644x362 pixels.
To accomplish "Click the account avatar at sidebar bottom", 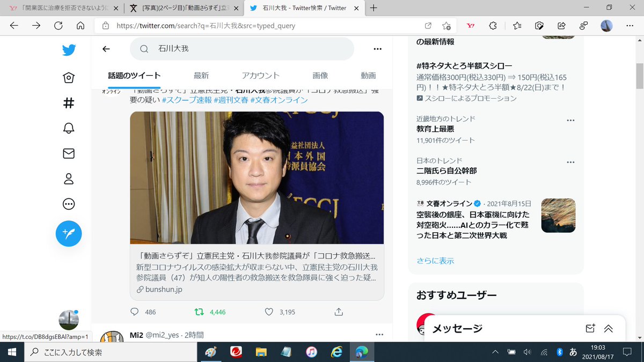I will pos(69,320).
